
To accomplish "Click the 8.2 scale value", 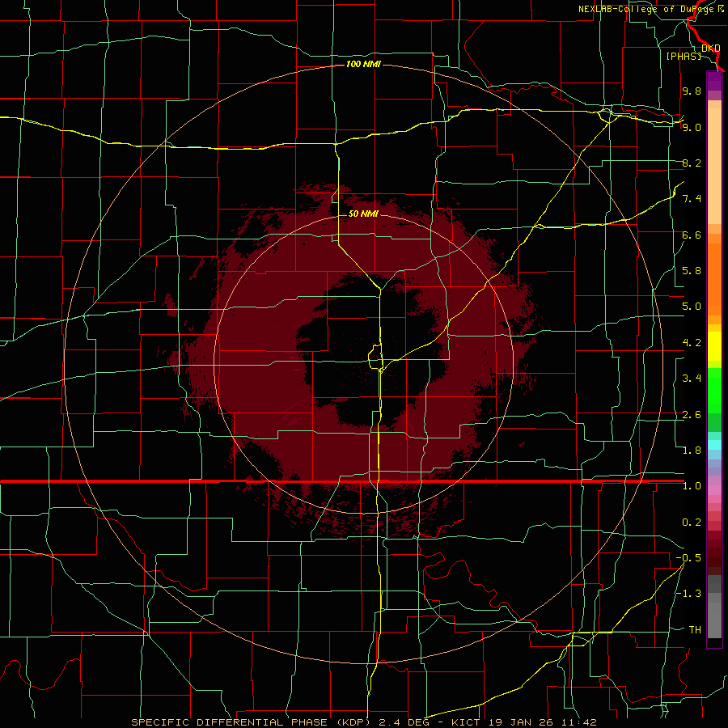I will pyautogui.click(x=692, y=163).
